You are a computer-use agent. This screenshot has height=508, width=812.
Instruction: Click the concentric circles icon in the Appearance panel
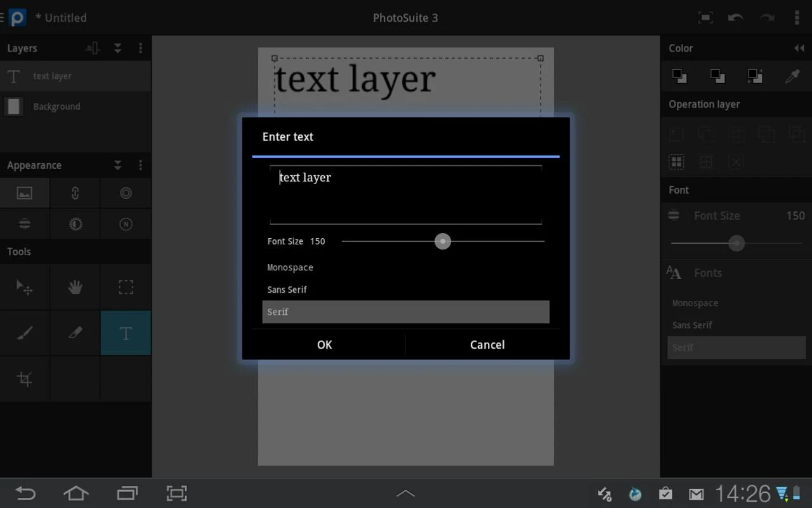coord(126,193)
